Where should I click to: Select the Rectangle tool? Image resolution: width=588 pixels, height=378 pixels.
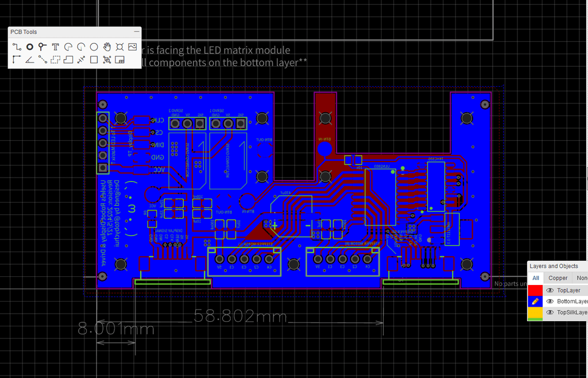[x=94, y=60]
